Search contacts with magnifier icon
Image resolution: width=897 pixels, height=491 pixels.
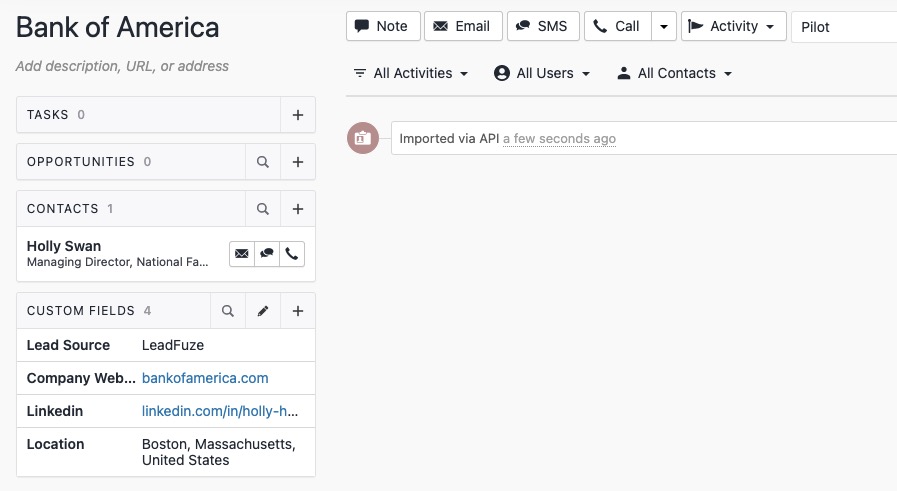pyautogui.click(x=263, y=209)
